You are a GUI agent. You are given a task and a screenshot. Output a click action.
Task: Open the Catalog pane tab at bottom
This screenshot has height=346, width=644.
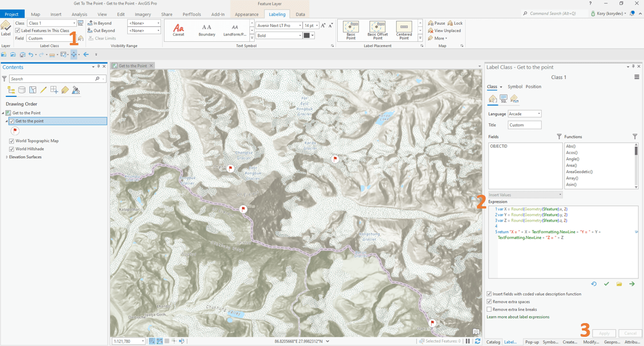pos(493,342)
